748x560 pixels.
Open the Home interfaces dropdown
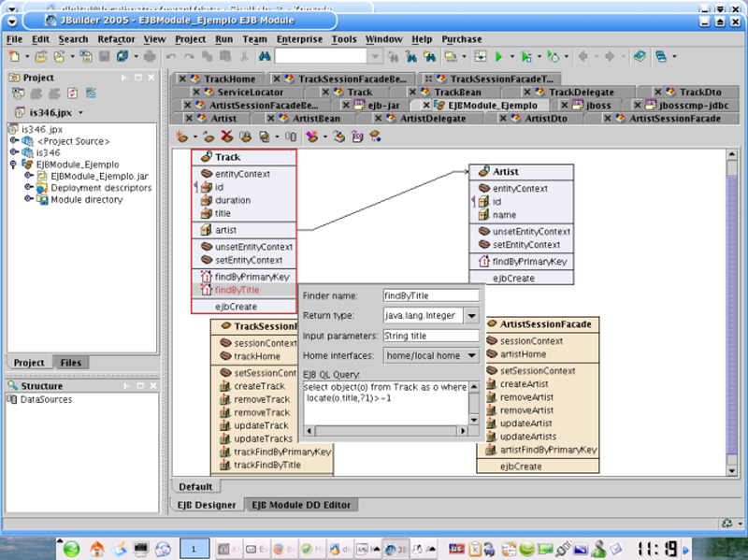pyautogui.click(x=471, y=355)
